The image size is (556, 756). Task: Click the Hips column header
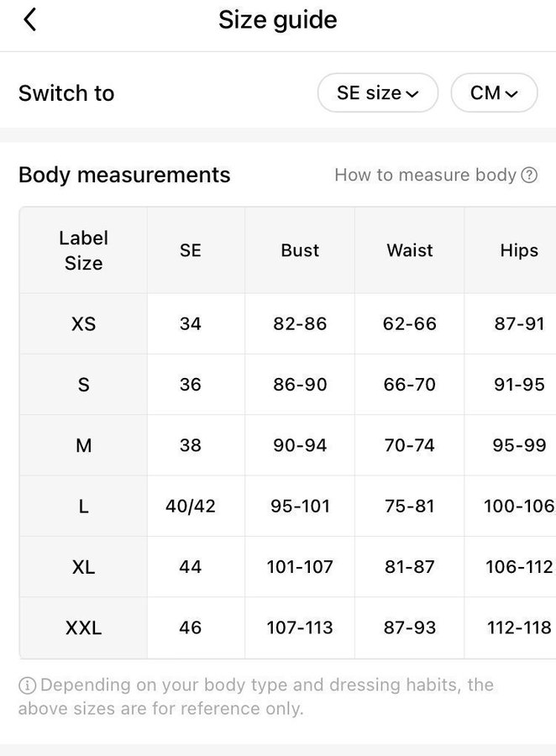pyautogui.click(x=518, y=250)
